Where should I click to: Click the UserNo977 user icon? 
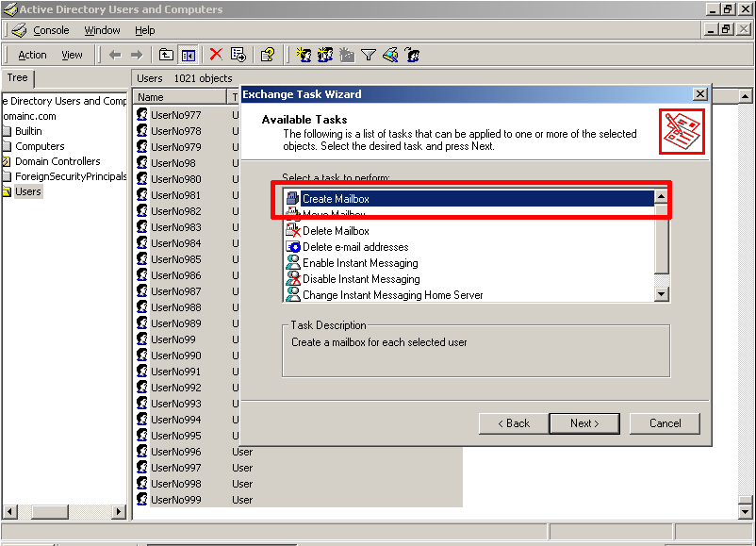tap(141, 114)
